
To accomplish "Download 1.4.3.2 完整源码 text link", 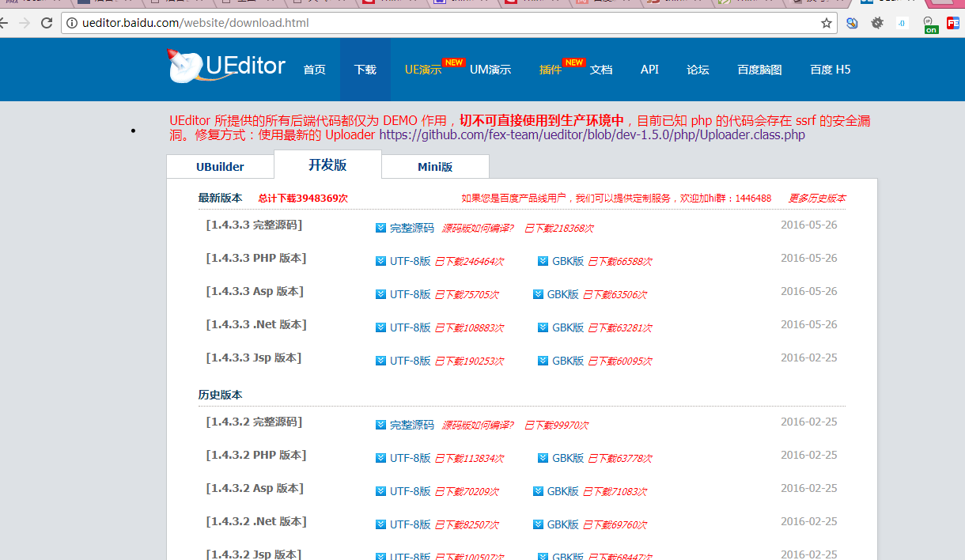I will (x=412, y=425).
